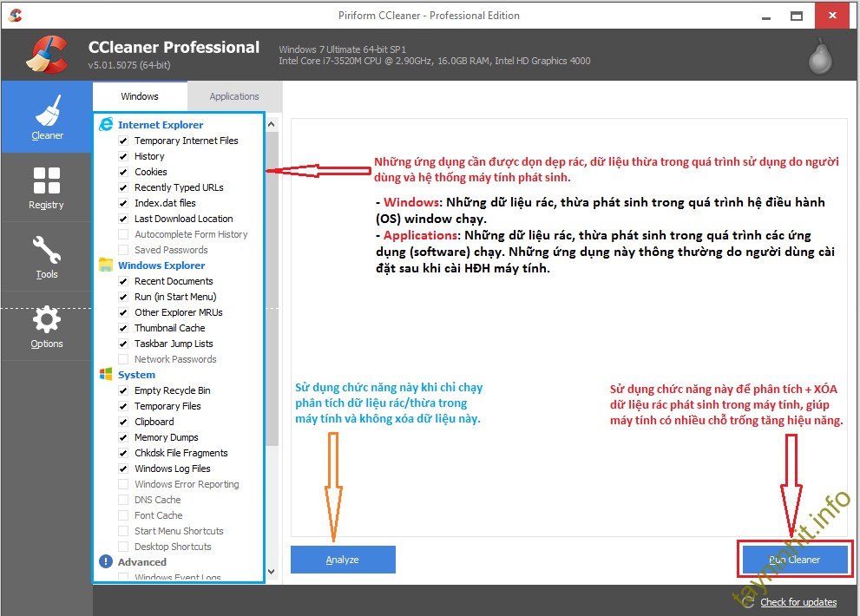Click the Piriform pear icon

click(x=819, y=56)
